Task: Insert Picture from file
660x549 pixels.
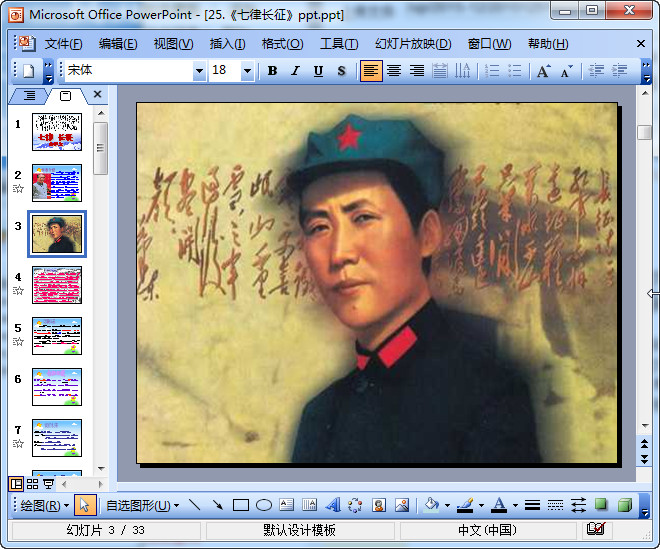Action: 402,505
